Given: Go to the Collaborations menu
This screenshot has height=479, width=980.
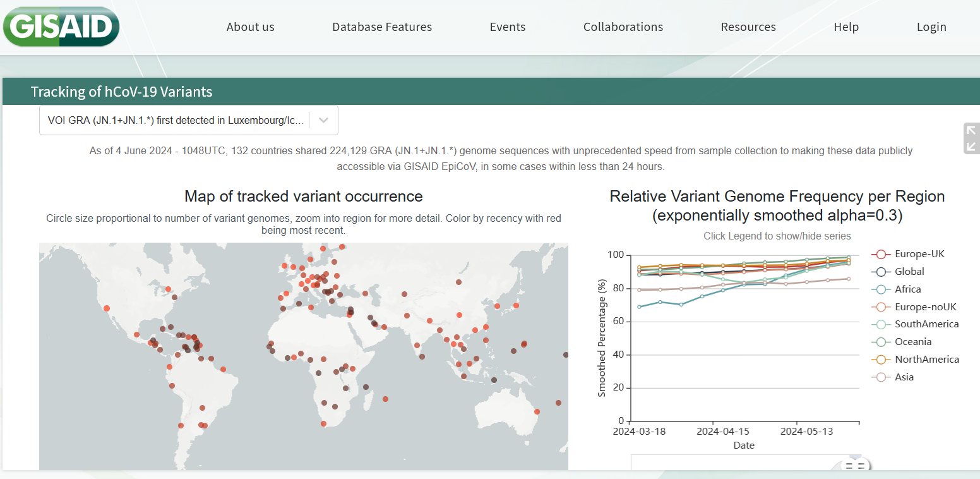Looking at the screenshot, I should (623, 27).
